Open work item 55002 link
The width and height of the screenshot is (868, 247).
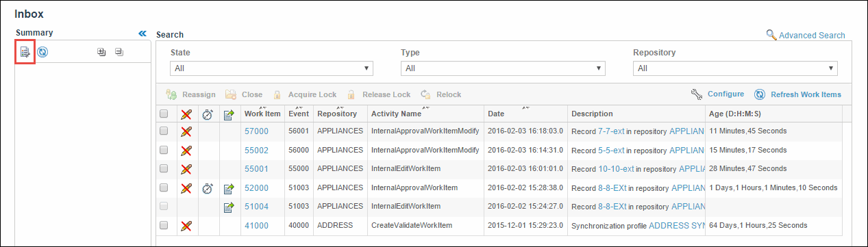coord(256,150)
